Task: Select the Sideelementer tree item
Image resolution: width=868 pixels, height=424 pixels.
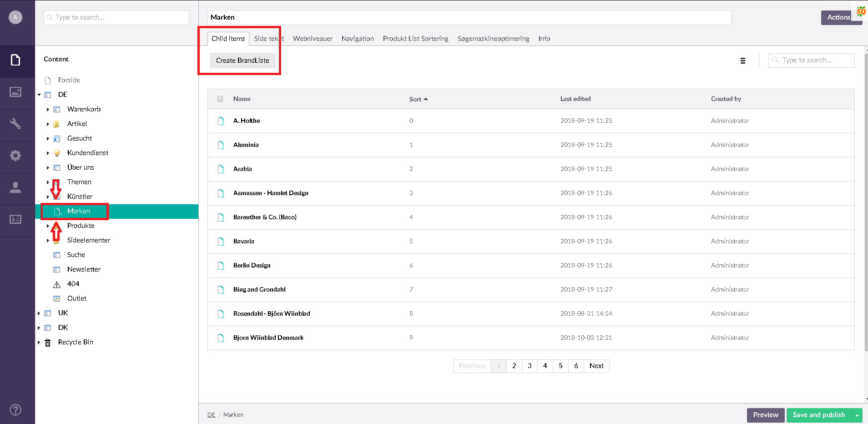Action: coord(89,240)
